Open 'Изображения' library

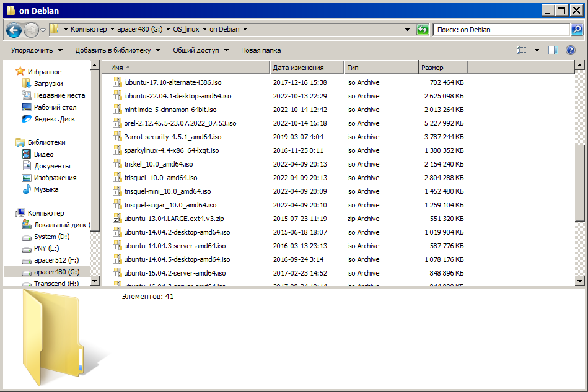point(55,178)
